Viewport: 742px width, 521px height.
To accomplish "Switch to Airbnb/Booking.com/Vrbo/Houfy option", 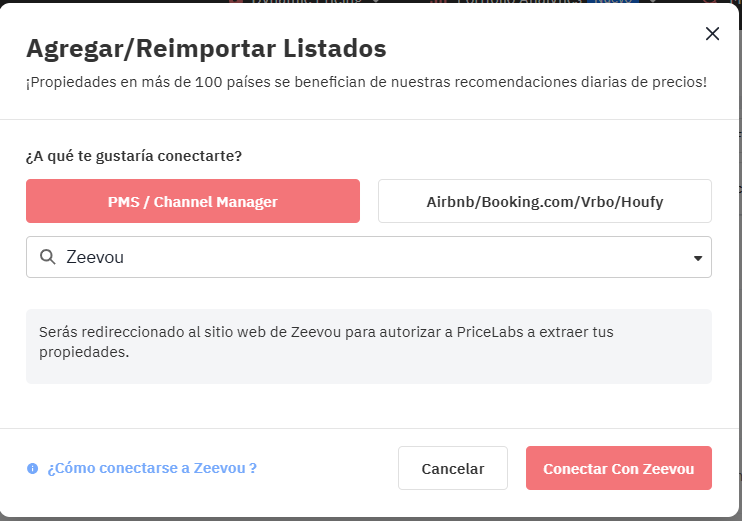I will click(x=544, y=201).
